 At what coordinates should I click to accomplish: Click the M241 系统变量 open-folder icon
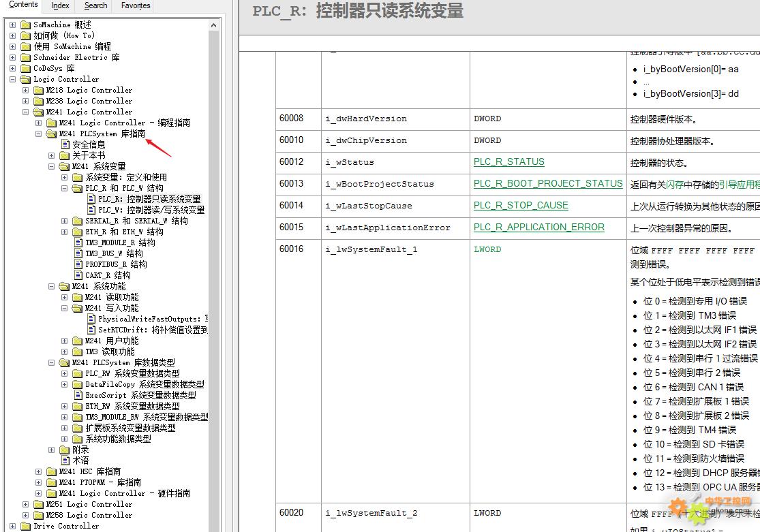tap(65, 166)
